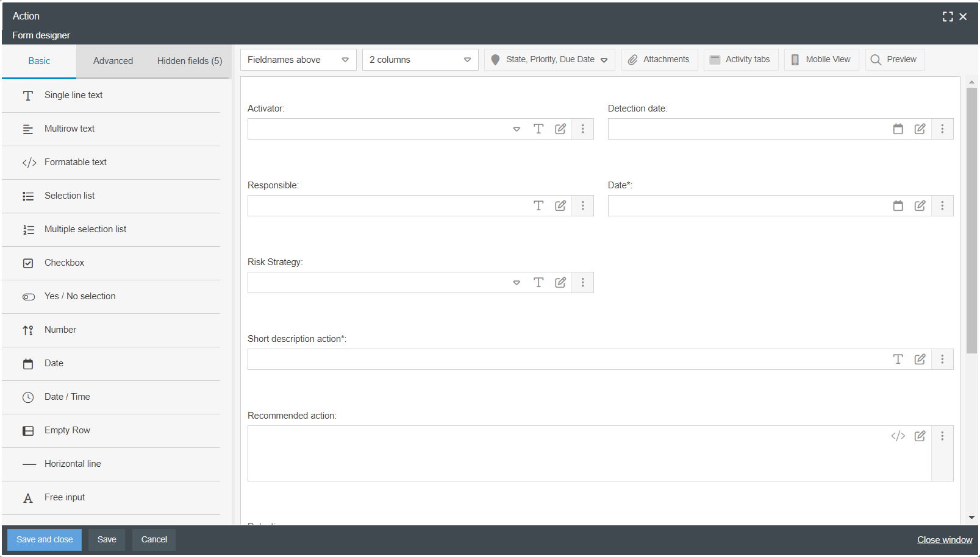980x557 pixels.
Task: Click the Attachments toolbar button
Action: 659,60
